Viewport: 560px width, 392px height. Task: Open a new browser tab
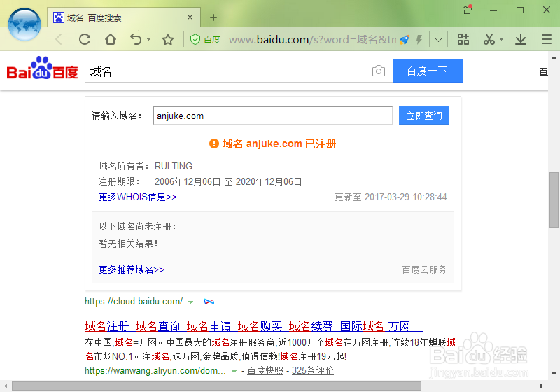pos(213,17)
